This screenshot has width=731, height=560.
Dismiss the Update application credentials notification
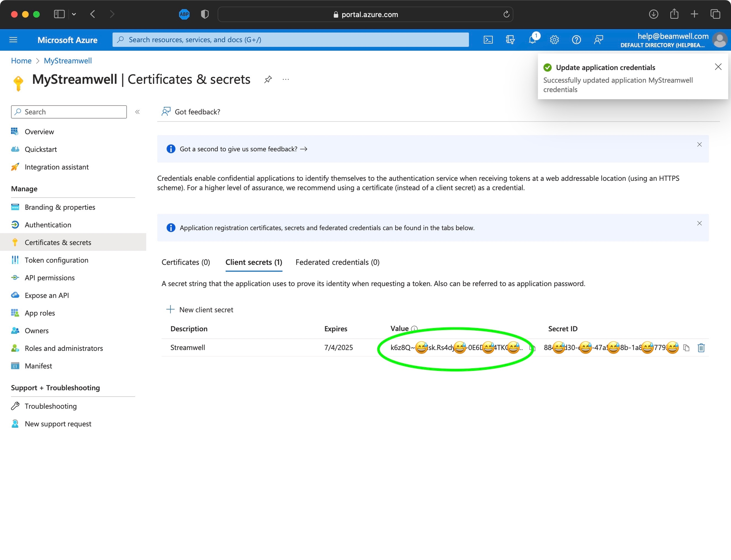tap(718, 67)
